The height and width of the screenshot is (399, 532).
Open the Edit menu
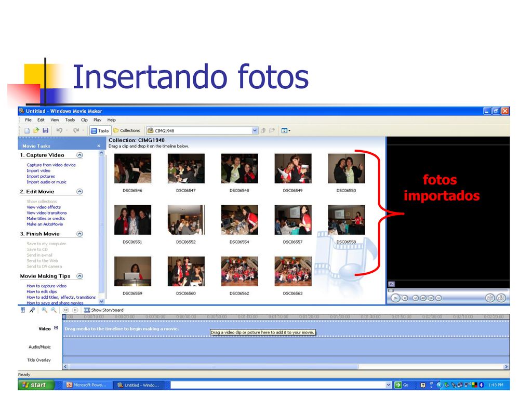tap(41, 120)
